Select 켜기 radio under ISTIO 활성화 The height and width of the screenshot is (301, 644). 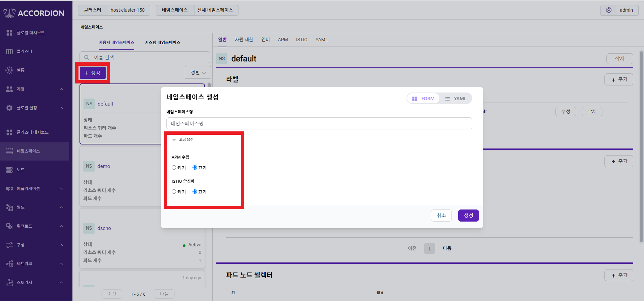[x=174, y=192]
